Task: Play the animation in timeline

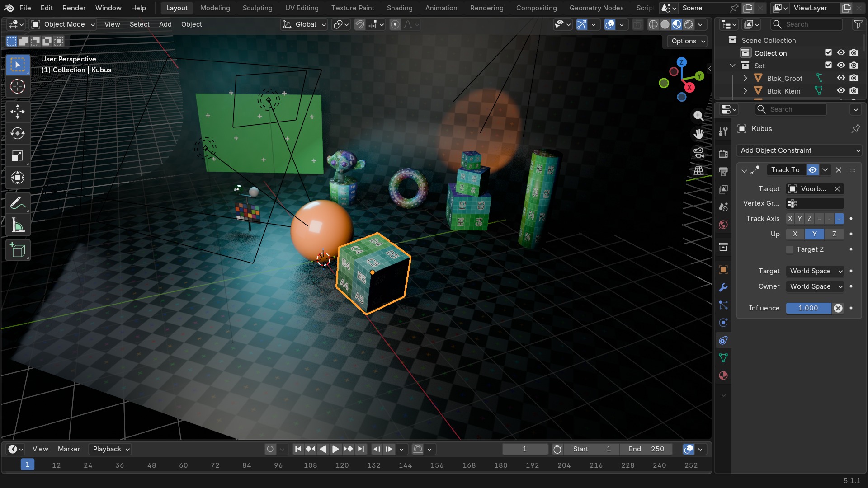Action: click(x=335, y=449)
